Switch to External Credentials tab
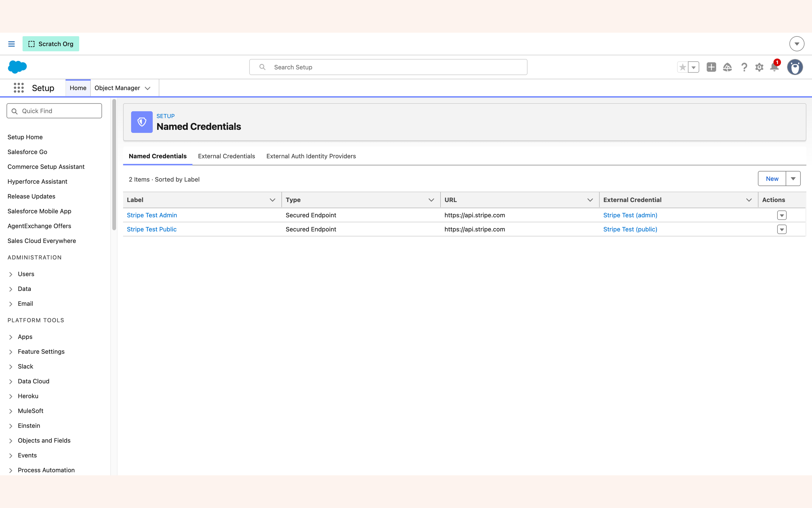Image resolution: width=812 pixels, height=508 pixels. [x=226, y=156]
